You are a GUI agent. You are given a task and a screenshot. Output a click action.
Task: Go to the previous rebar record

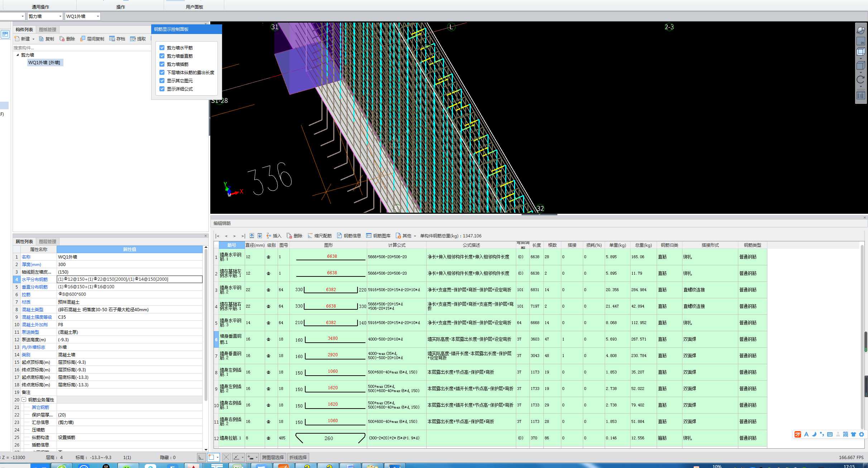pyautogui.click(x=226, y=236)
